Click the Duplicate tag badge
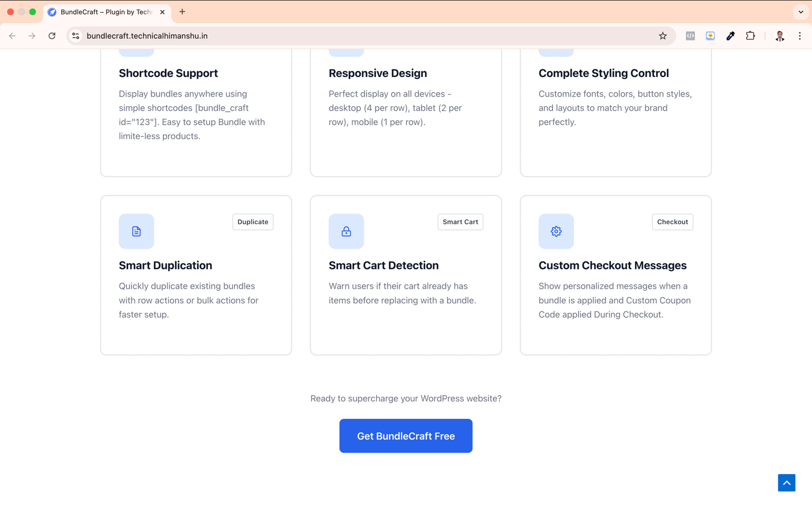 (253, 222)
